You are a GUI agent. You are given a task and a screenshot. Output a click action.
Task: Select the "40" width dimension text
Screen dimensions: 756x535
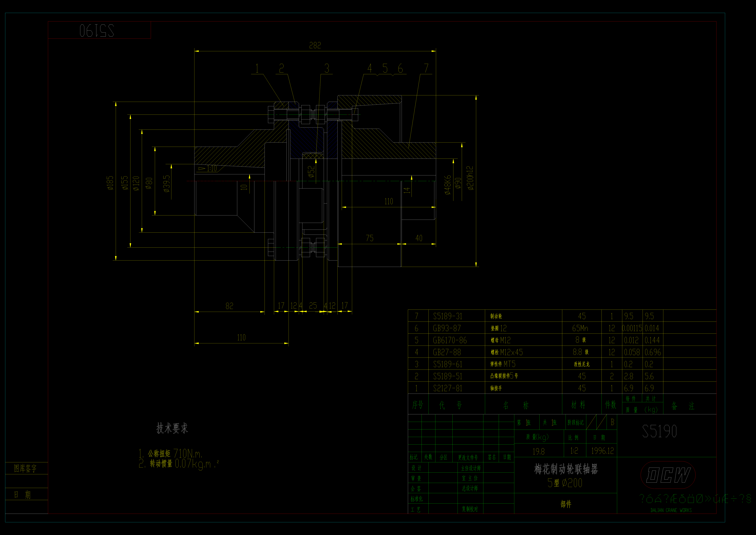[419, 238]
